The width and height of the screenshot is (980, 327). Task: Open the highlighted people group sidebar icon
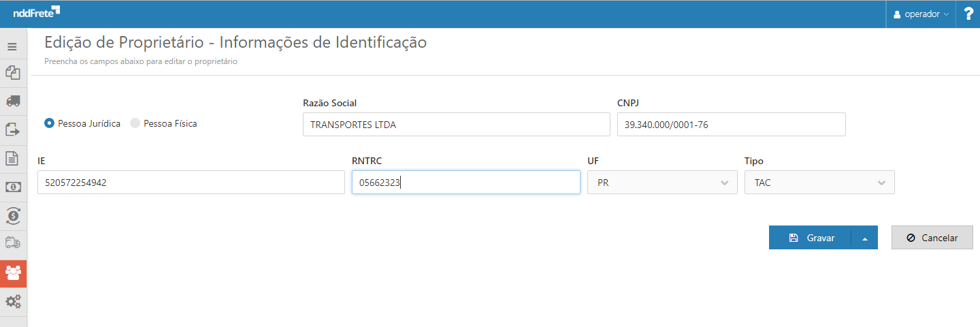pos(13,272)
